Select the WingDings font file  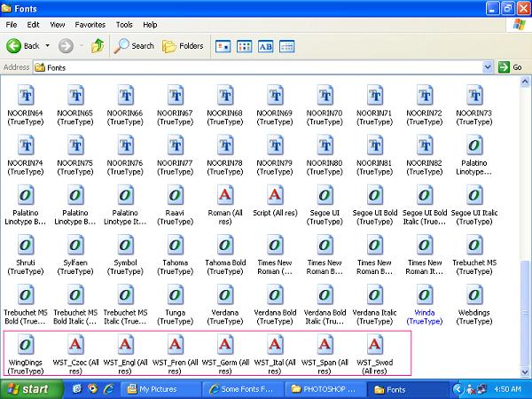(27, 343)
